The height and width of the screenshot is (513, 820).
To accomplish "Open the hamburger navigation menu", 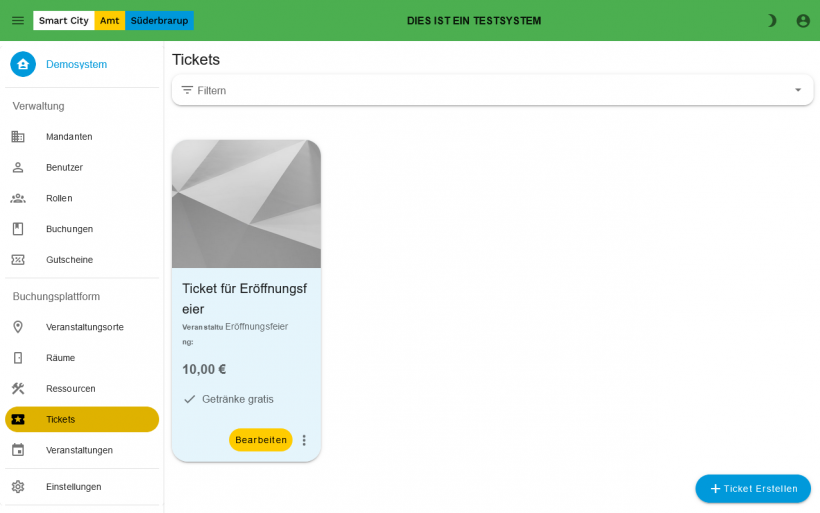I will (x=18, y=20).
